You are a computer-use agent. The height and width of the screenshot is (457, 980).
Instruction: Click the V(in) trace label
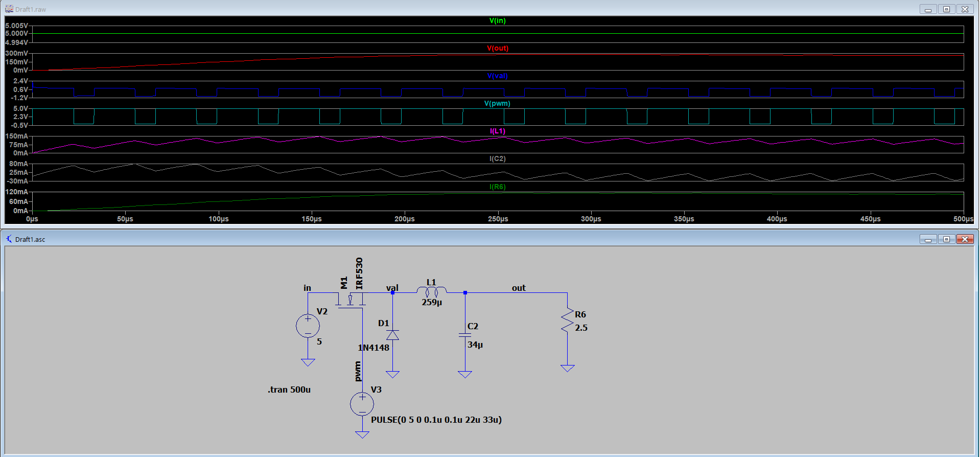(497, 20)
